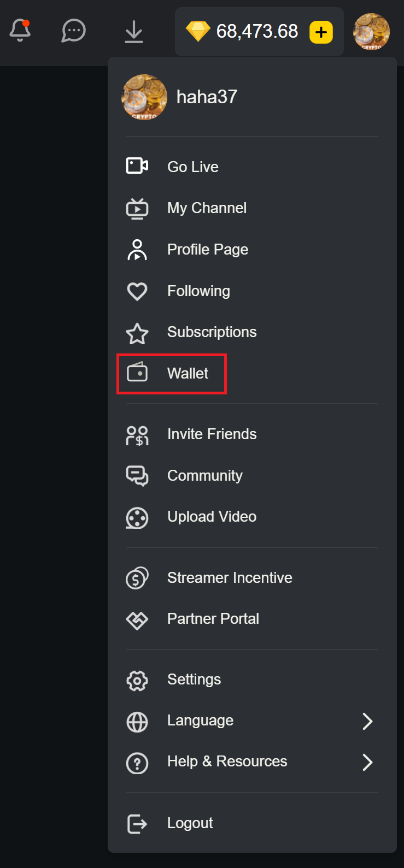Screen dimensions: 404x868
Task: Select the Wallet menu entry
Action: click(x=188, y=374)
